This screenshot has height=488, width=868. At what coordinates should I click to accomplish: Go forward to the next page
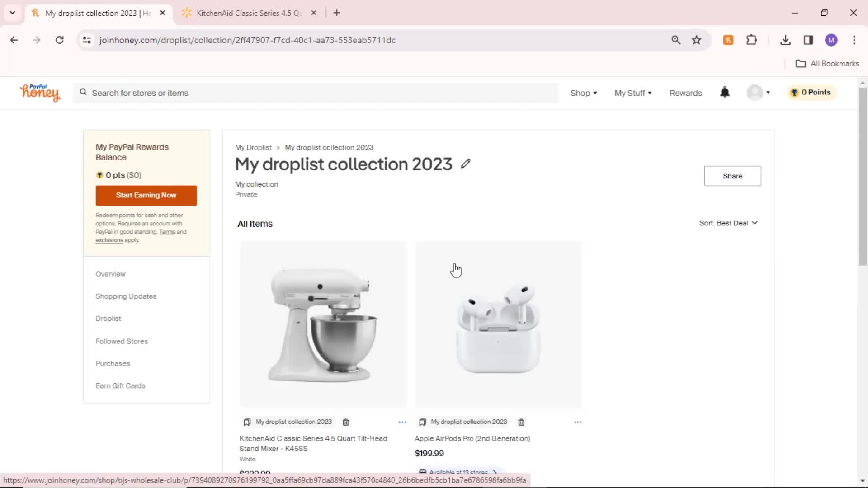[37, 40]
